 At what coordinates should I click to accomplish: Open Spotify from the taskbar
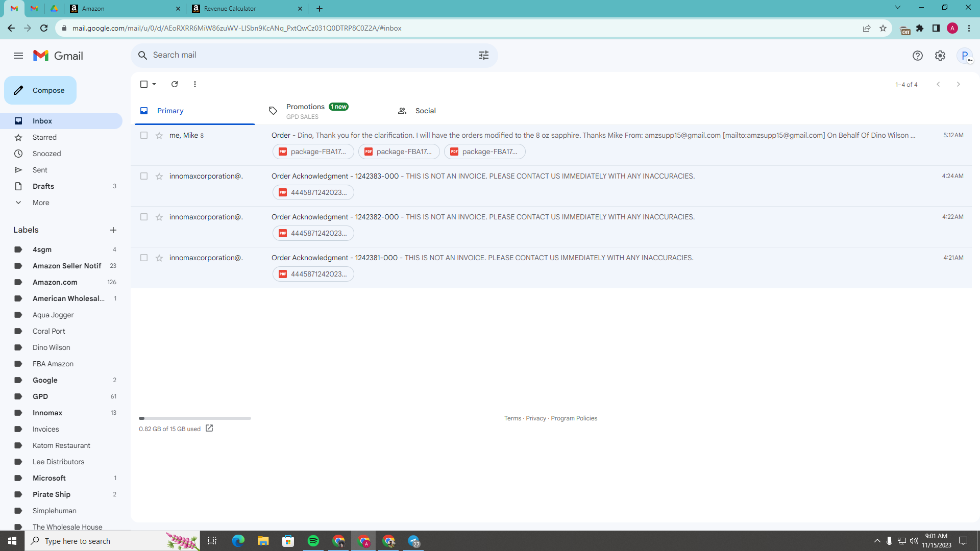(x=313, y=541)
